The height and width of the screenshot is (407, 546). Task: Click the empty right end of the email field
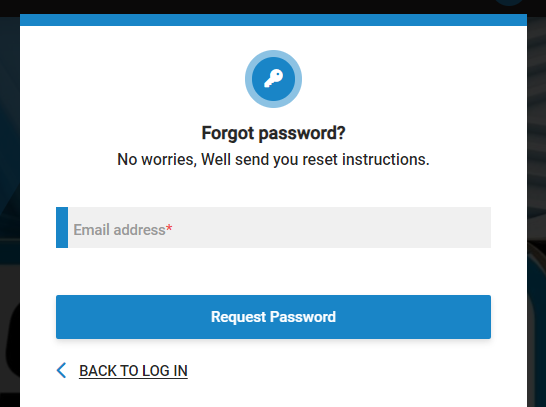pyautogui.click(x=435, y=227)
